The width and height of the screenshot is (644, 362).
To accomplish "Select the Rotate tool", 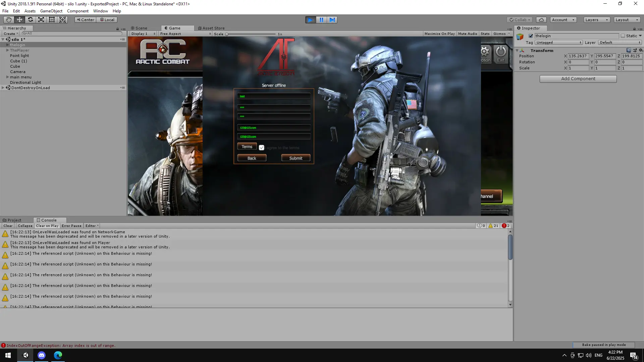I will coord(30,20).
